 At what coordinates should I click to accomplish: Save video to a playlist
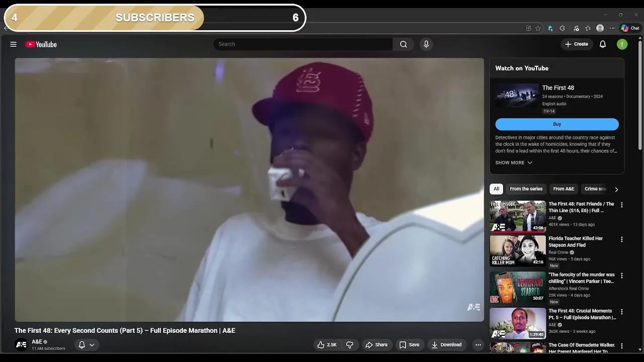(409, 345)
